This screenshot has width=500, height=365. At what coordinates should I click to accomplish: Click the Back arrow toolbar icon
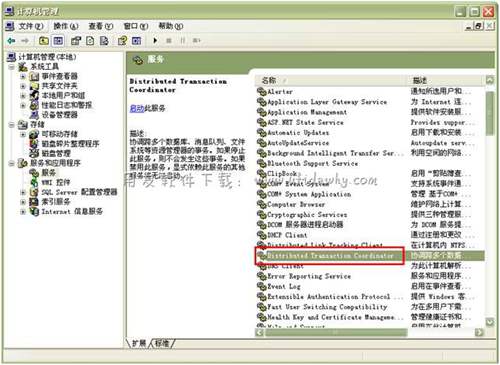pyautogui.click(x=12, y=41)
